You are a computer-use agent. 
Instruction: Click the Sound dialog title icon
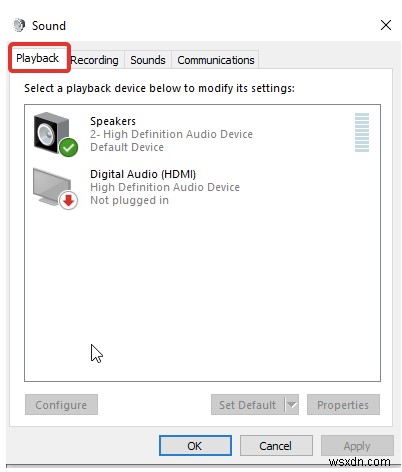coord(19,25)
